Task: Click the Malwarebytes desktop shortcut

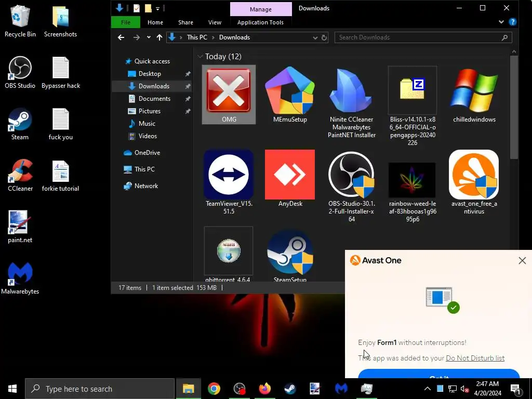Action: pos(20,278)
